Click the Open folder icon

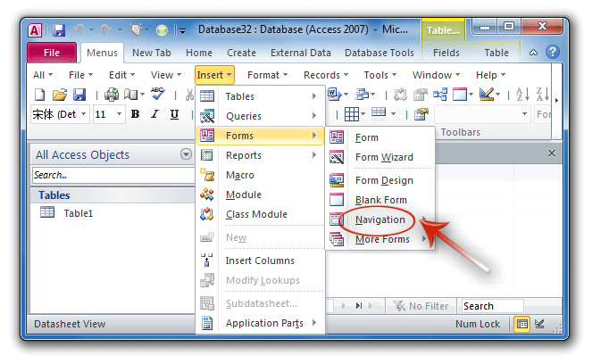coord(59,95)
